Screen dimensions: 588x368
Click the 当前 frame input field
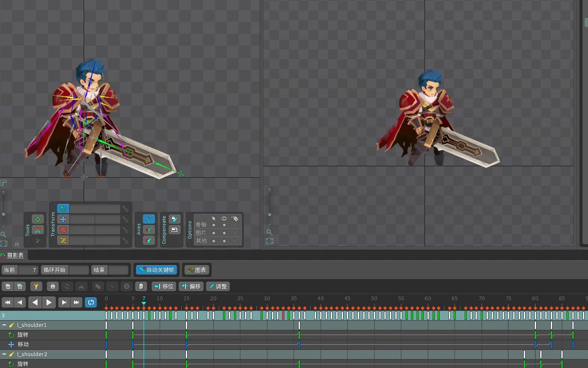28,270
